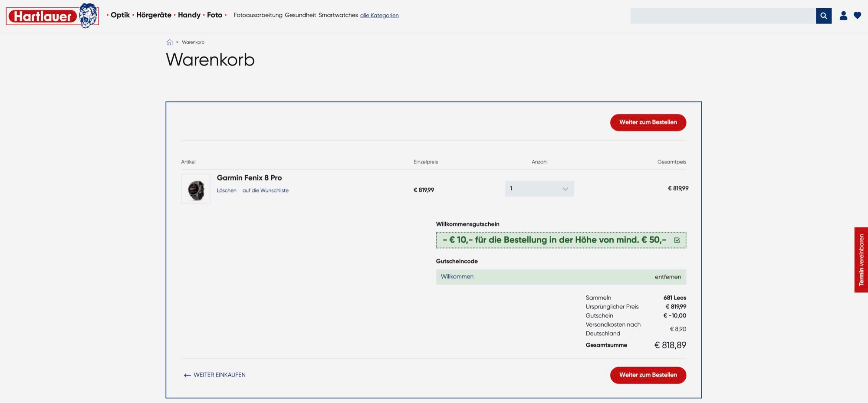The width and height of the screenshot is (868, 403).
Task: Open the Garmin Fenix 8 Pro title
Action: pyautogui.click(x=250, y=178)
